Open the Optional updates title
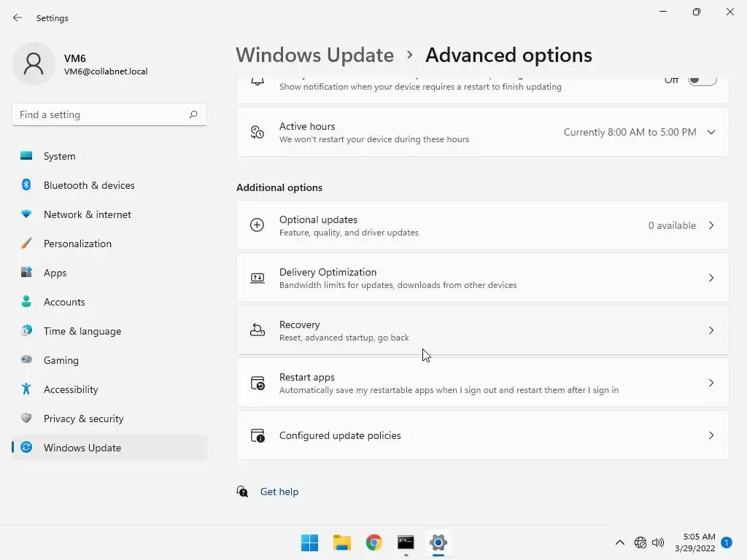 click(318, 219)
